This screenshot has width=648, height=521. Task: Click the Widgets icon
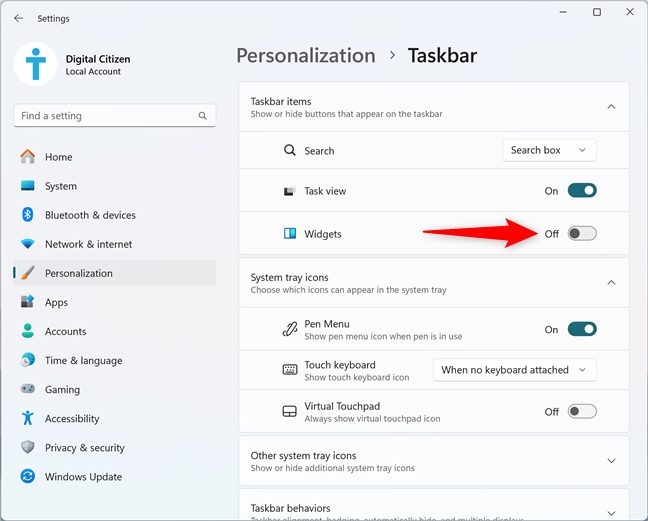[290, 233]
